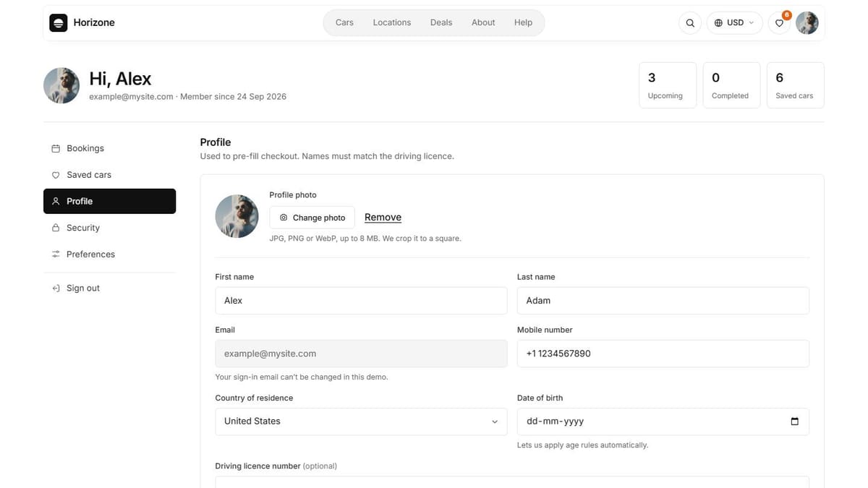Click the Profile section heading
Screen dimensions: 868x488
tap(216, 142)
